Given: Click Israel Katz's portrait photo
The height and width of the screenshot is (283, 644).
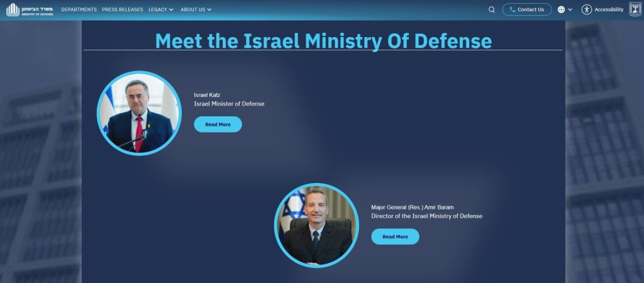Looking at the screenshot, I should pos(139,113).
